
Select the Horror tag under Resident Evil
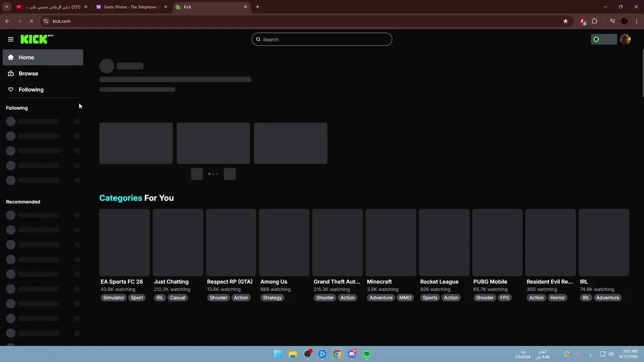click(557, 298)
